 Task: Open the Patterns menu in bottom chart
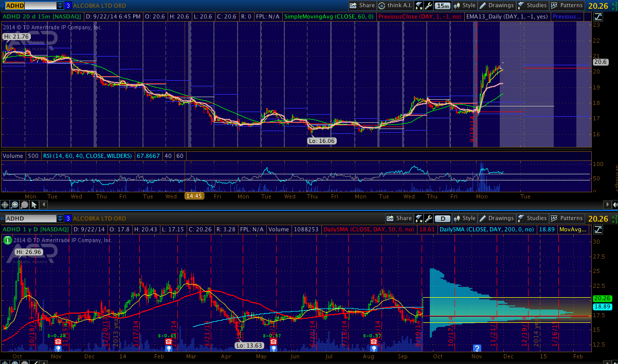pyautogui.click(x=567, y=219)
